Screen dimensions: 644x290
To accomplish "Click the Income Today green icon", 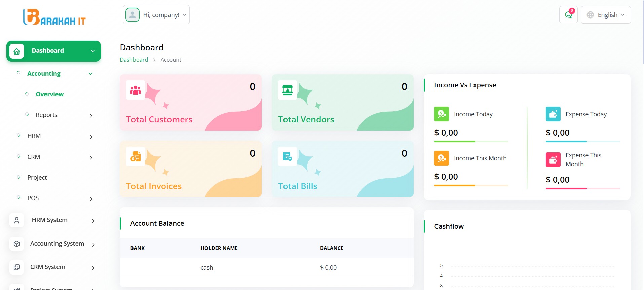I will [x=441, y=114].
